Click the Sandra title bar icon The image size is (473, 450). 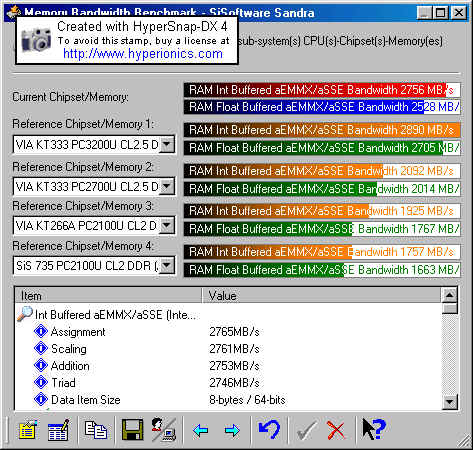(x=13, y=12)
